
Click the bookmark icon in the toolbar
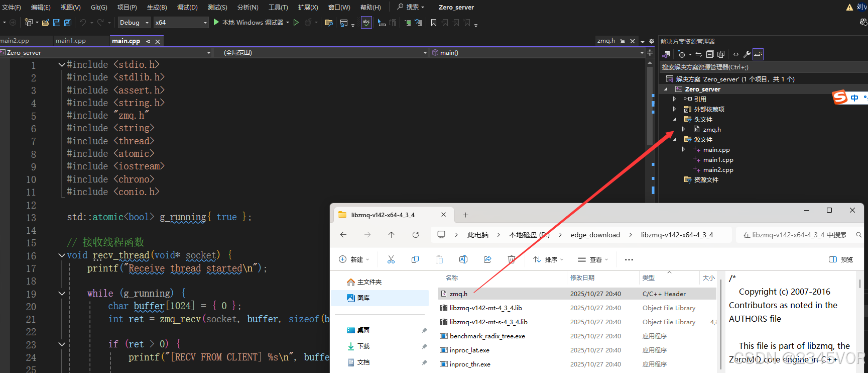coord(434,23)
